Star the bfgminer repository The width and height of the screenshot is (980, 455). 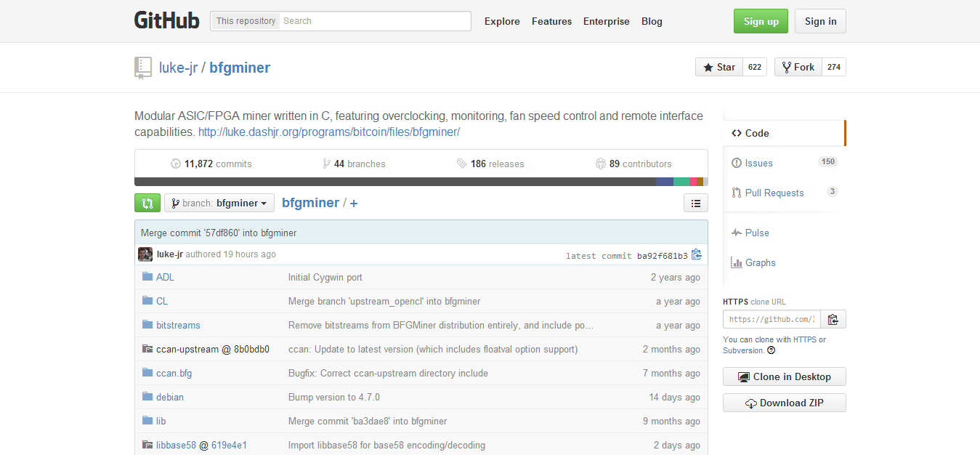click(x=718, y=67)
